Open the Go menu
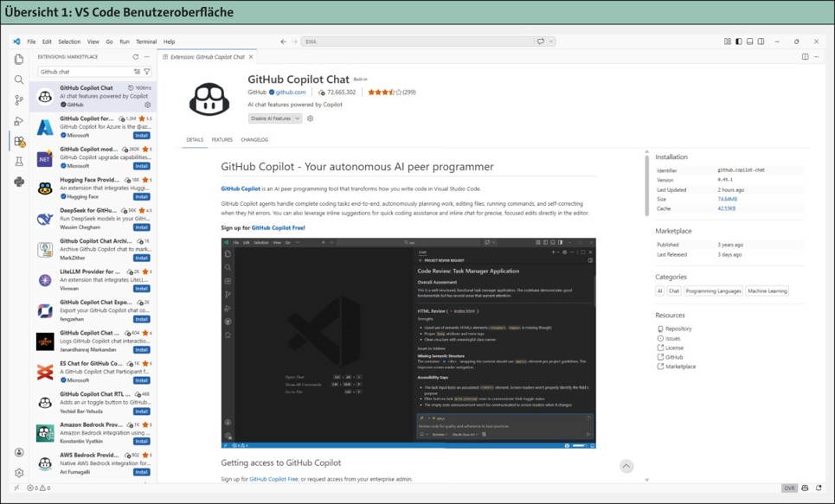The image size is (835, 504). [x=109, y=41]
